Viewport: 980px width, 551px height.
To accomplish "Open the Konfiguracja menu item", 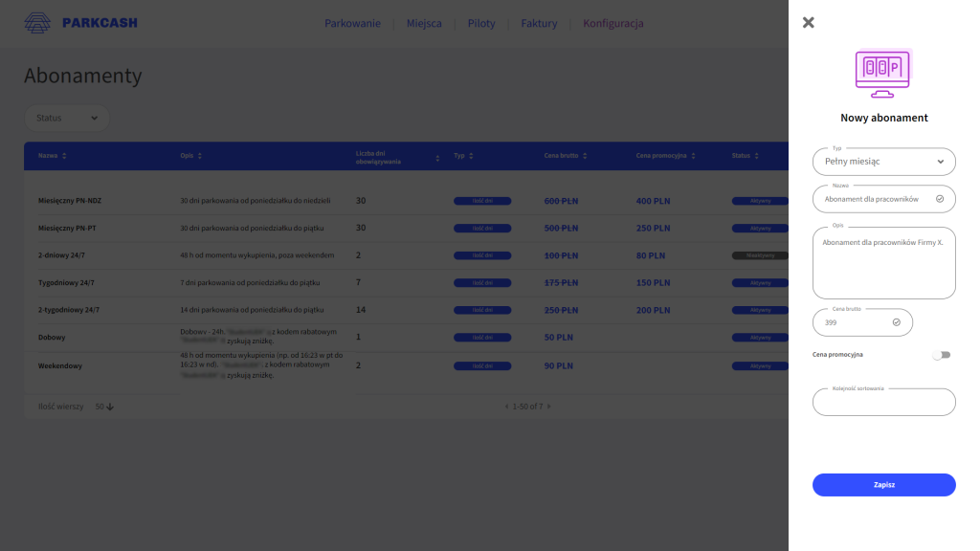I will pos(612,24).
